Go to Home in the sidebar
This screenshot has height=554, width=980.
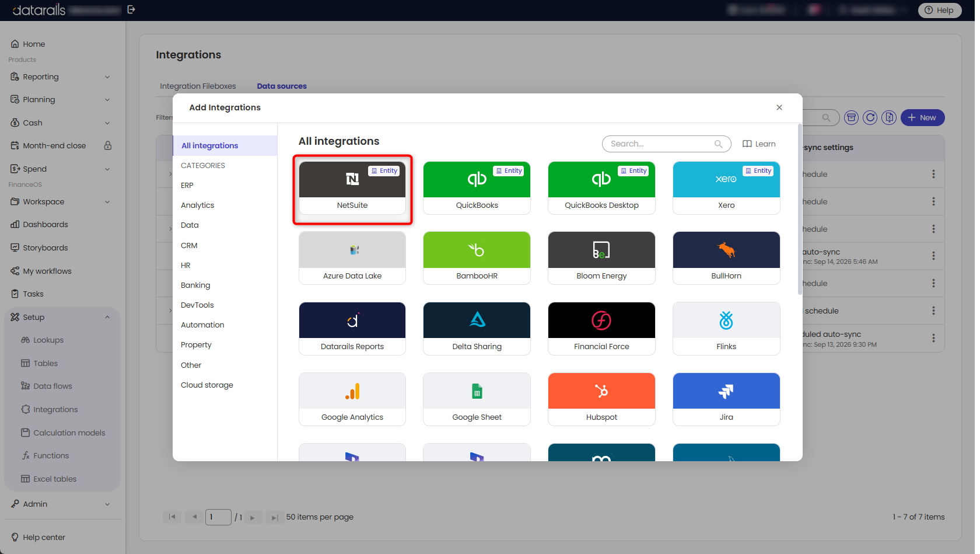coord(28,44)
